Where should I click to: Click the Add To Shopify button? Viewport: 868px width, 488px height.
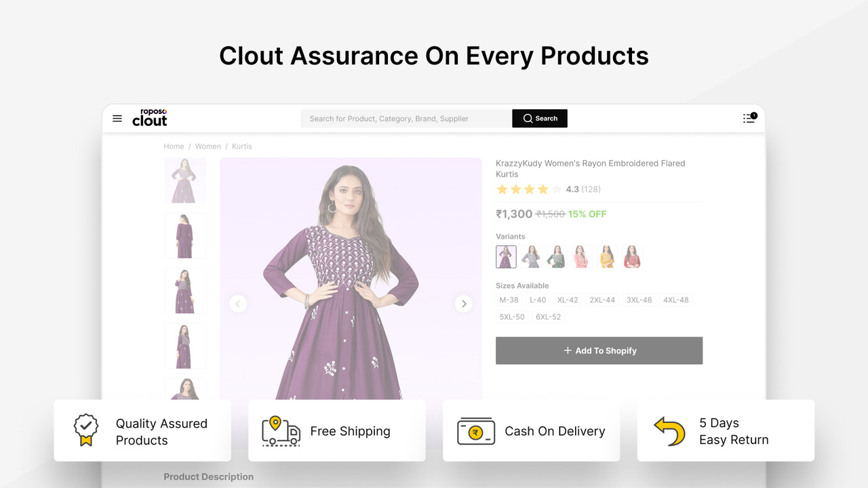pos(599,350)
